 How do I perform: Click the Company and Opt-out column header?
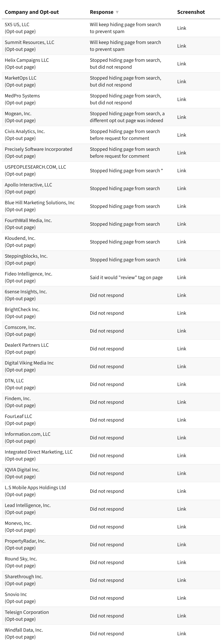tap(32, 12)
